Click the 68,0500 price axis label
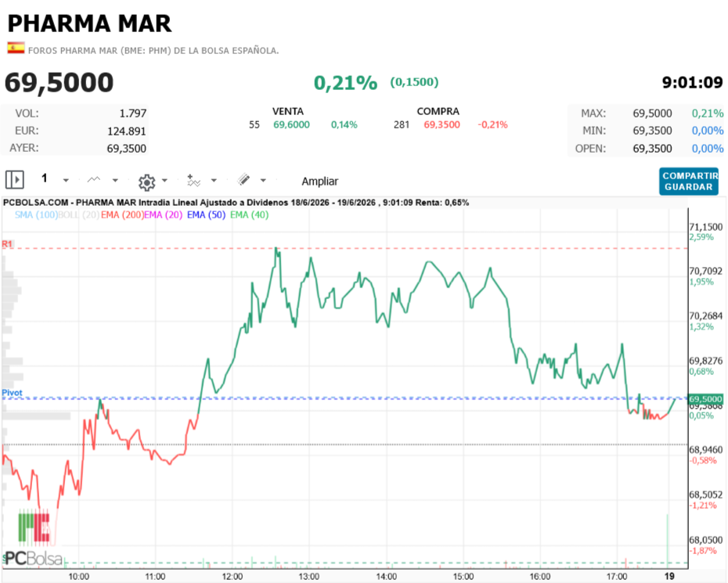 [x=706, y=540]
